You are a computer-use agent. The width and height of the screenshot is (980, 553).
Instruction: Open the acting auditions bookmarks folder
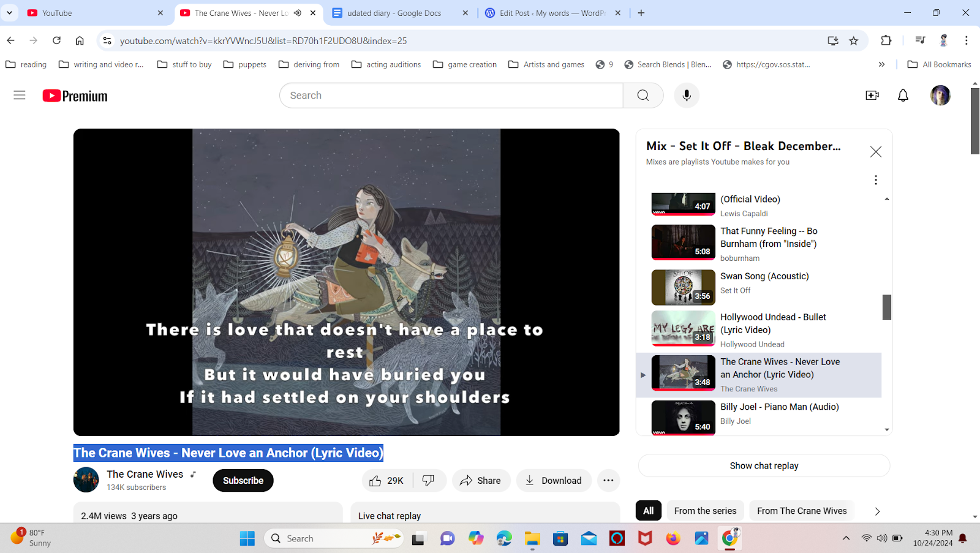coord(386,64)
